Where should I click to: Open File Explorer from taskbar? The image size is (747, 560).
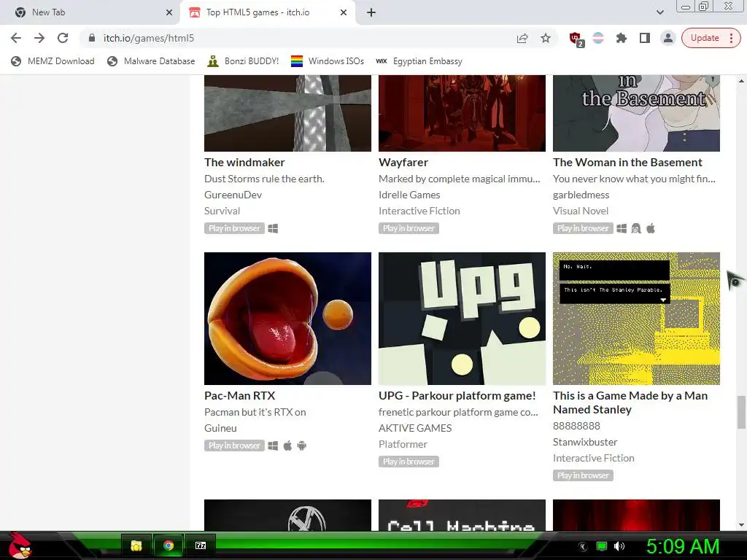(x=136, y=545)
